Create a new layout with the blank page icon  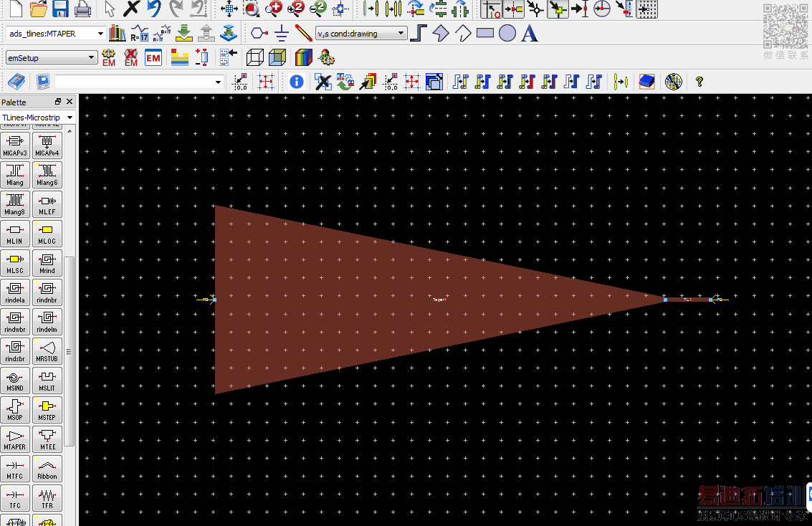(16, 9)
